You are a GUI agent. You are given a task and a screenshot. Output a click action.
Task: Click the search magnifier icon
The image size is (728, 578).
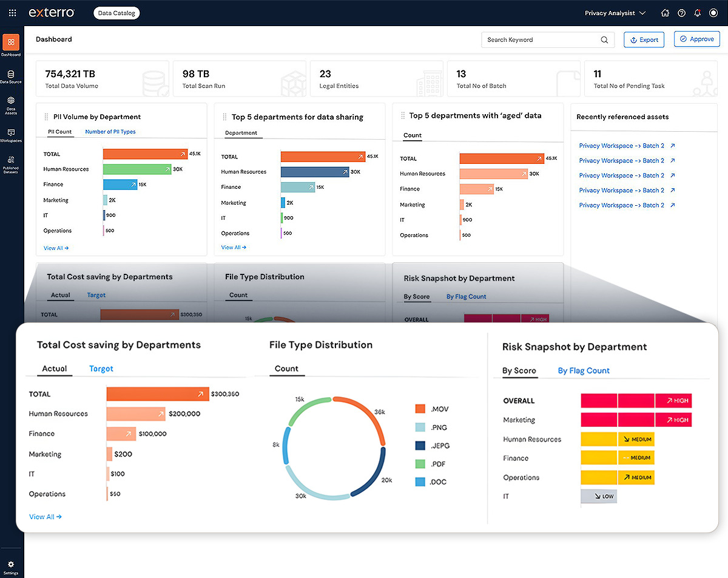coord(604,40)
